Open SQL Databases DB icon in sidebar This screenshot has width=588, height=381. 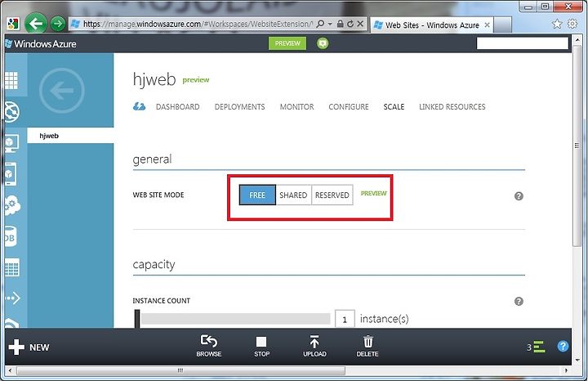point(11,237)
